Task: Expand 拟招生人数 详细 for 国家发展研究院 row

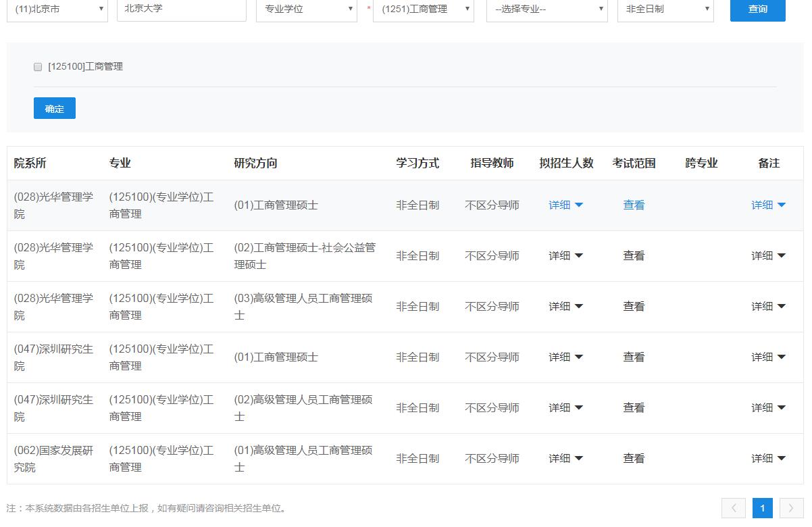Action: pos(565,459)
